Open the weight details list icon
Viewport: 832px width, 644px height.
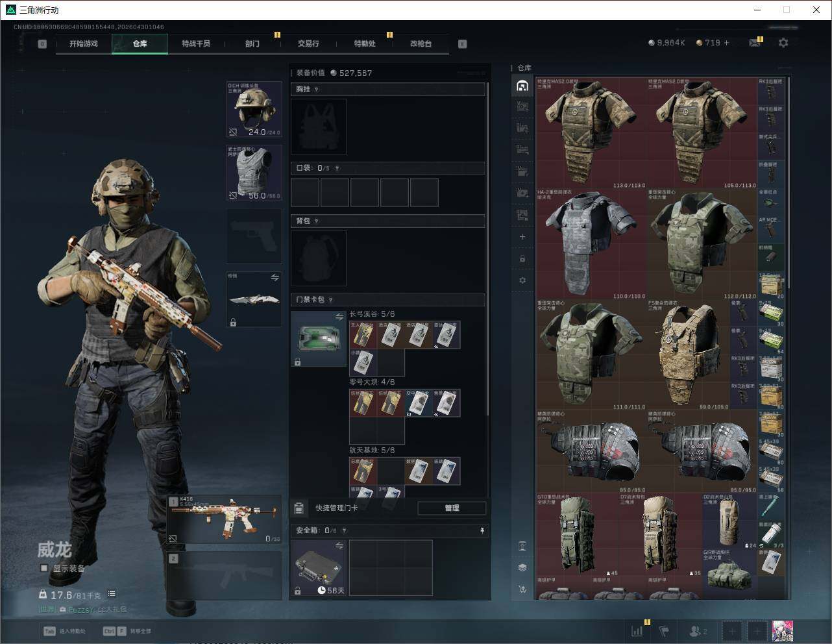112,593
